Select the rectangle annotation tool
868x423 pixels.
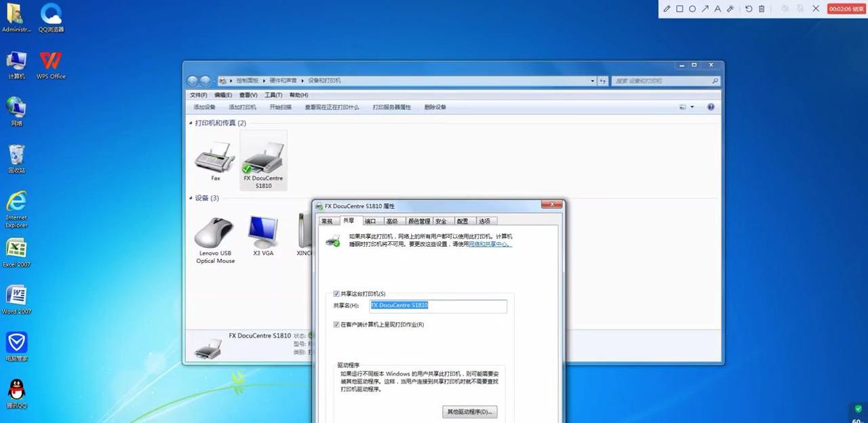(680, 9)
